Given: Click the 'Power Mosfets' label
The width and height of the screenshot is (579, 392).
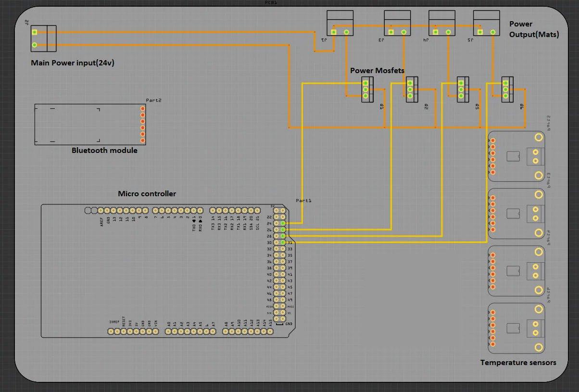Looking at the screenshot, I should [x=377, y=70].
